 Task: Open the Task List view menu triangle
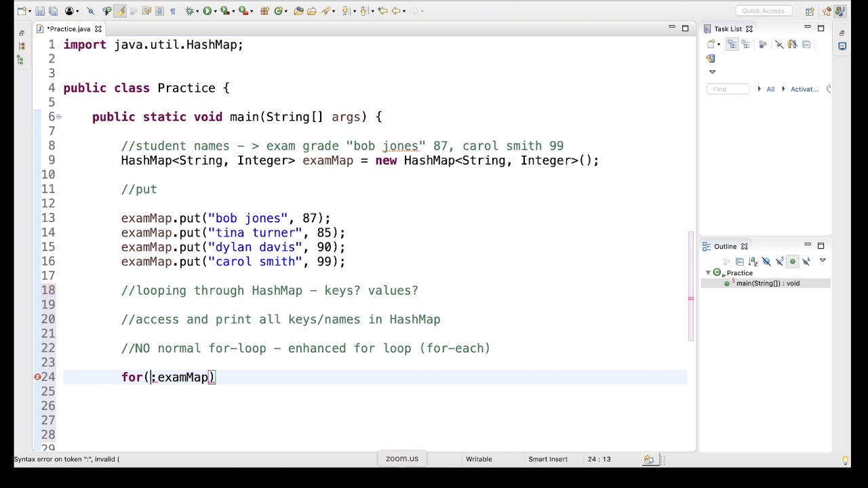tap(712, 72)
